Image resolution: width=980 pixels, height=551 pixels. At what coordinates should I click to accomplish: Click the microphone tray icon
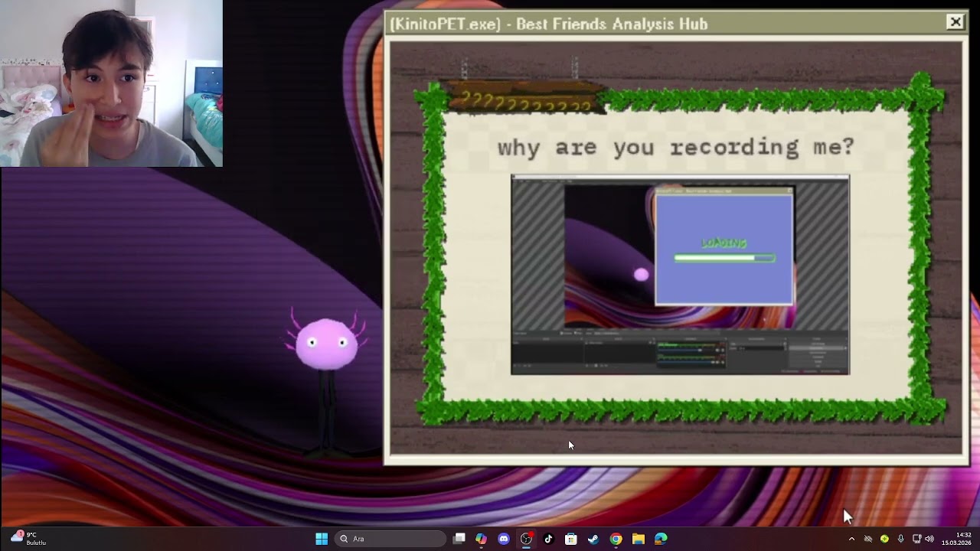point(900,539)
